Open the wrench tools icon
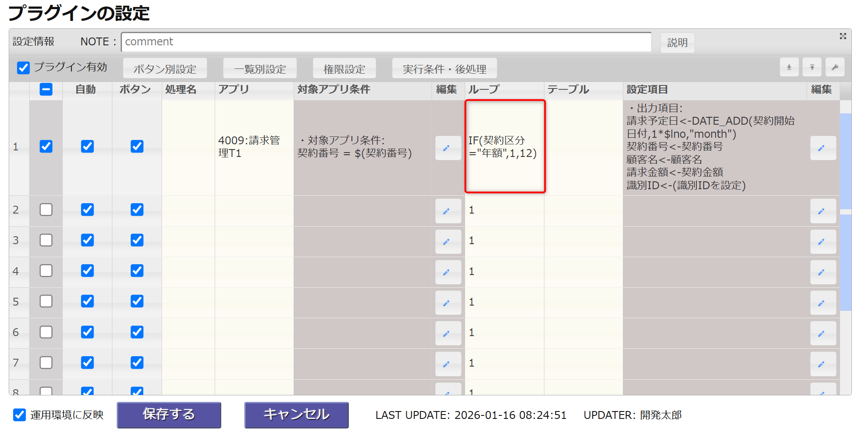 click(834, 67)
